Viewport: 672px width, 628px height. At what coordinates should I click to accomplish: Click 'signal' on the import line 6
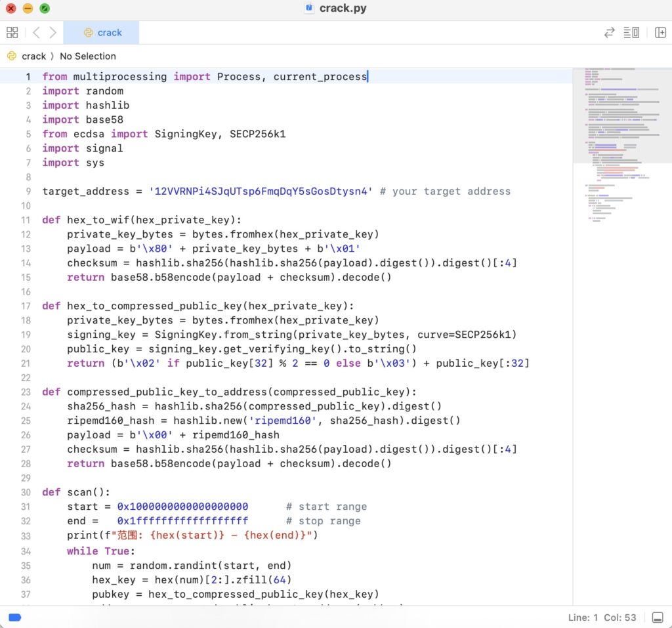[x=104, y=148]
